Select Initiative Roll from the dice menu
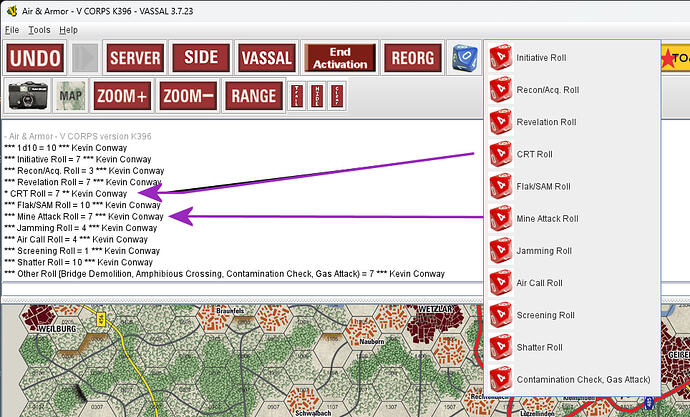 click(572, 58)
